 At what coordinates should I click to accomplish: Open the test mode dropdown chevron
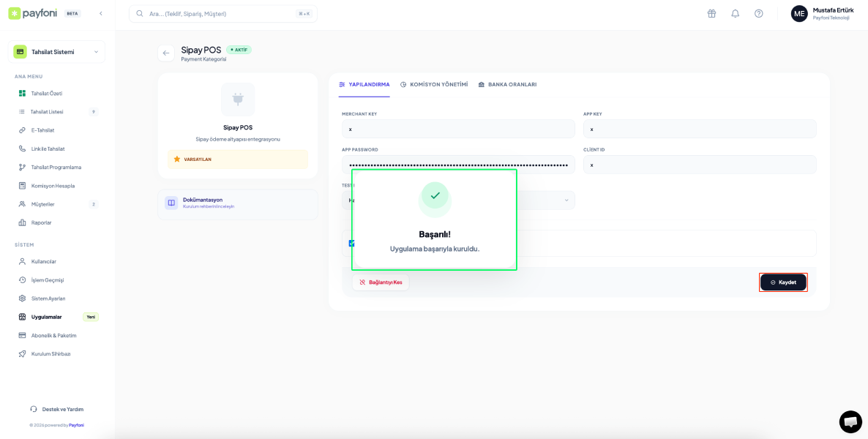(566, 200)
